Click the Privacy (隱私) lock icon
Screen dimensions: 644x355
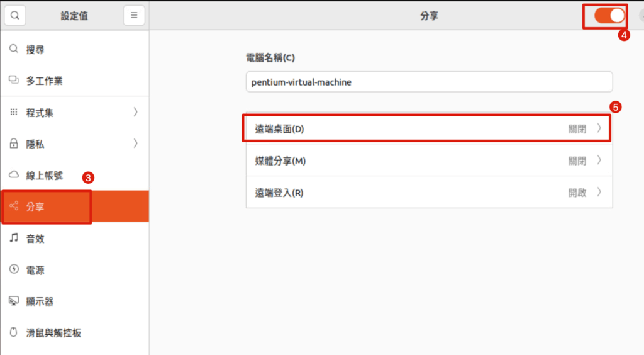point(14,144)
